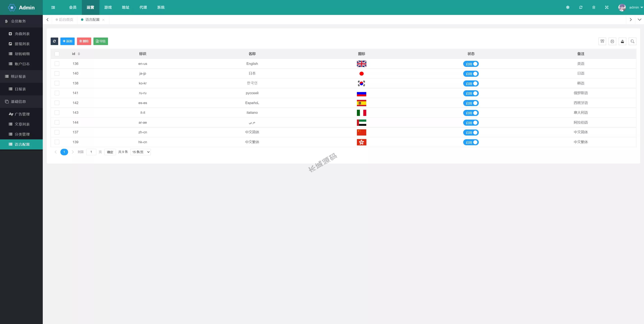This screenshot has height=324, width=644.
Task: Collapse the 会员账务 sidebar group
Action: (21, 21)
